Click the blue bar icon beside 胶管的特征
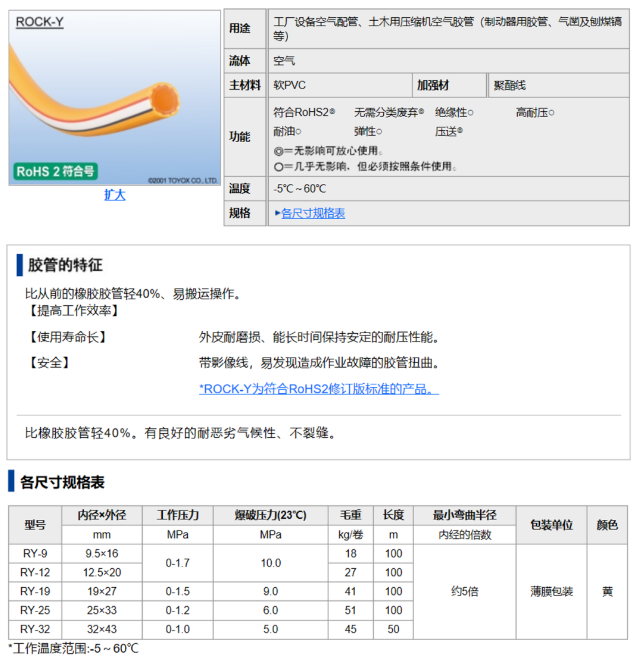Screen dimensions: 638x661 [x=18, y=265]
